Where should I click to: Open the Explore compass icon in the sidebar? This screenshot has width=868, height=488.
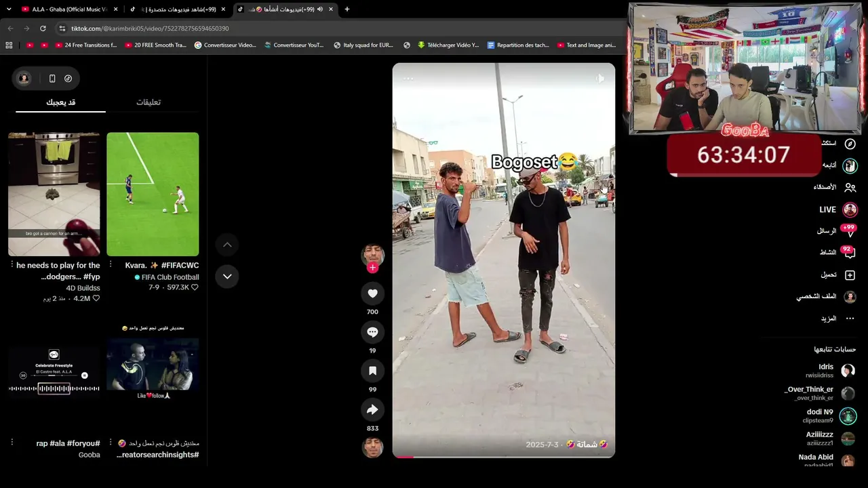pyautogui.click(x=850, y=144)
